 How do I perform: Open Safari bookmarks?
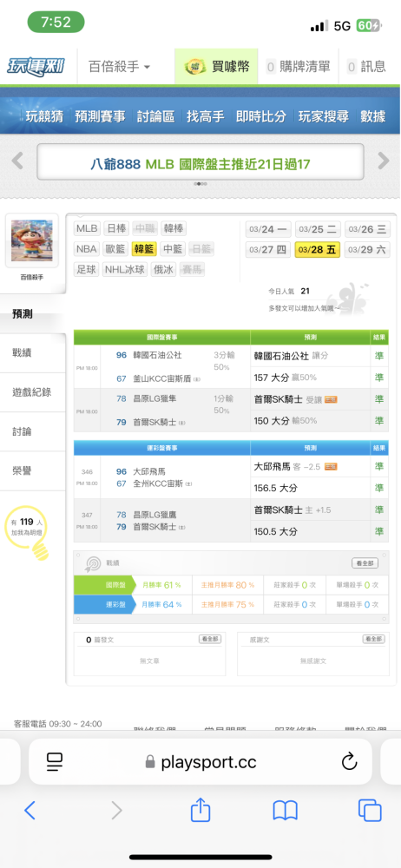click(286, 811)
